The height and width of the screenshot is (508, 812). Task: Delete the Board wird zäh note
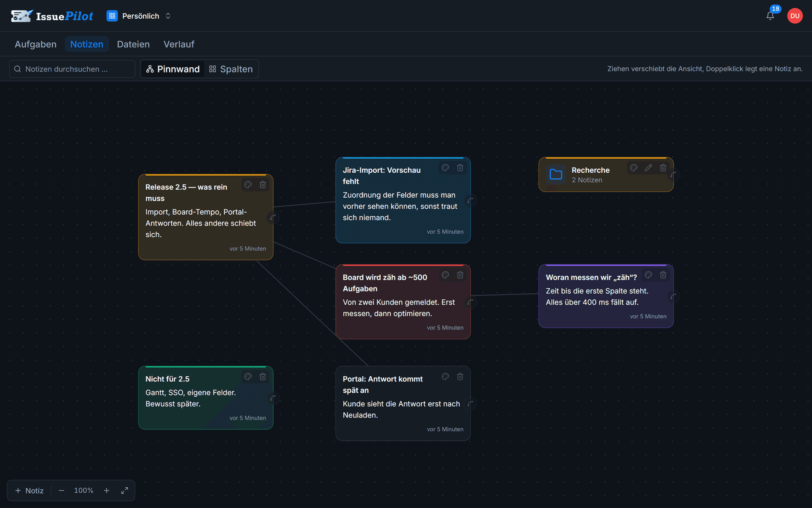point(460,275)
